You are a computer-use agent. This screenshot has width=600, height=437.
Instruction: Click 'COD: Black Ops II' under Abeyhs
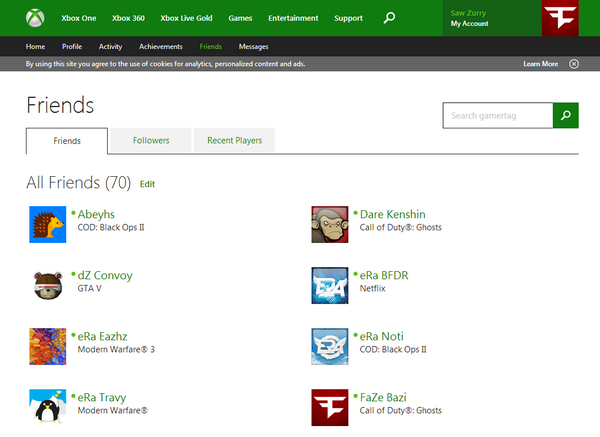click(x=111, y=227)
